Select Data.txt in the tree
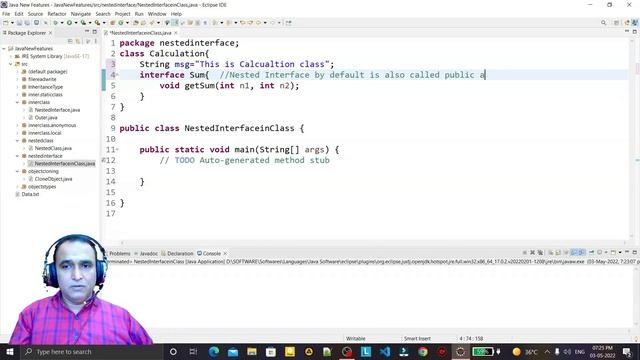640x360 pixels. point(30,194)
